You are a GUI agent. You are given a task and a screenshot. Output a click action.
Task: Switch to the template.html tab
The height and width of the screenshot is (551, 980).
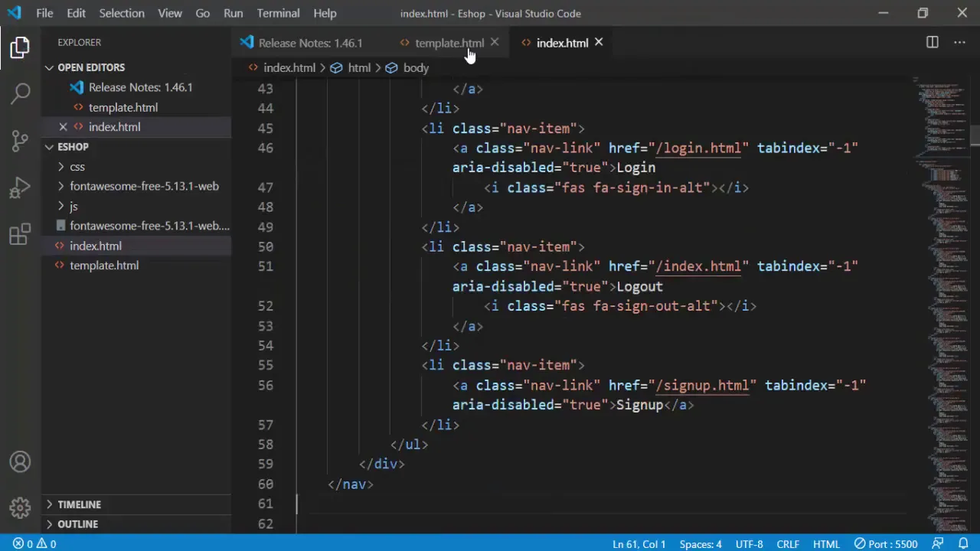click(x=449, y=43)
